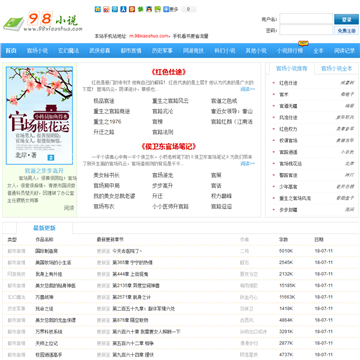Open 我的美女总裁老婆 novel link
Viewport: 360px width, 360px height.
click(114, 196)
